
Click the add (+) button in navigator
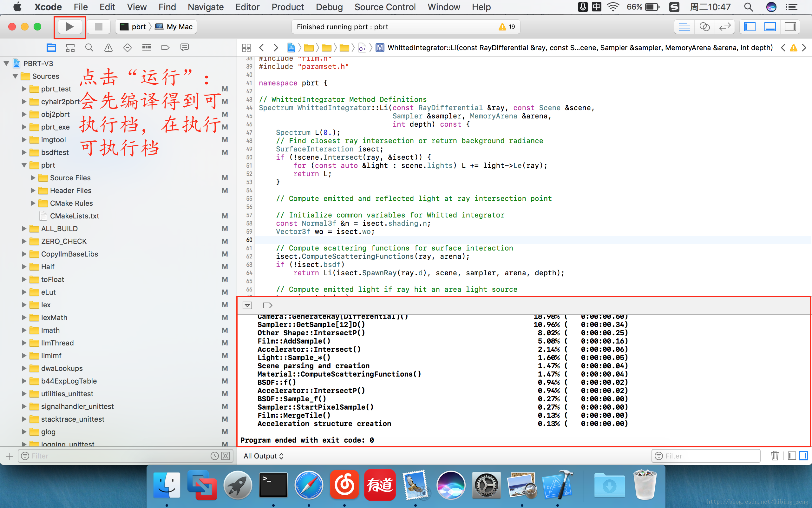coord(10,456)
